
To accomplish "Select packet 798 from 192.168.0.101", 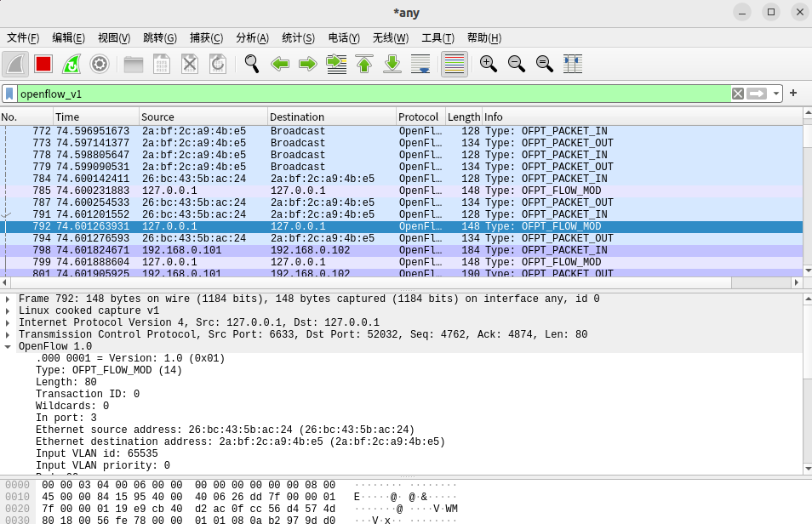I will [402, 250].
